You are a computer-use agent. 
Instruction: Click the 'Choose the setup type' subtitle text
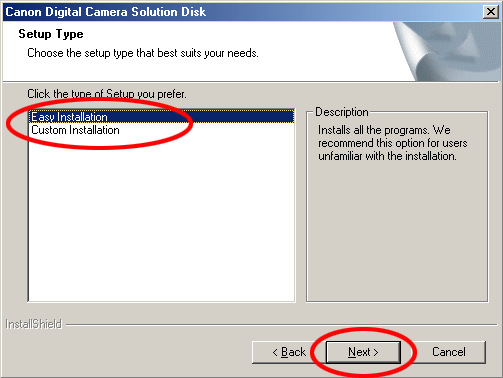pyautogui.click(x=143, y=53)
